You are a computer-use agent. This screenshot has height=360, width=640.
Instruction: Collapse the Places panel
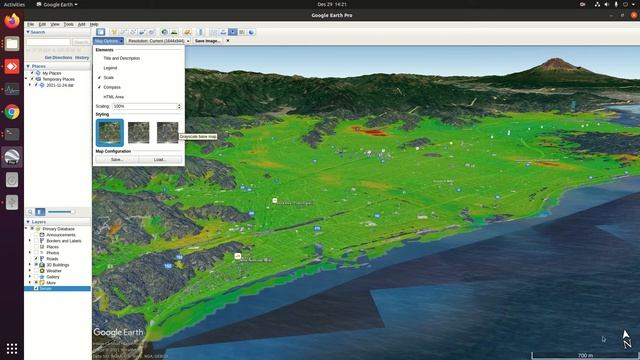(28, 66)
